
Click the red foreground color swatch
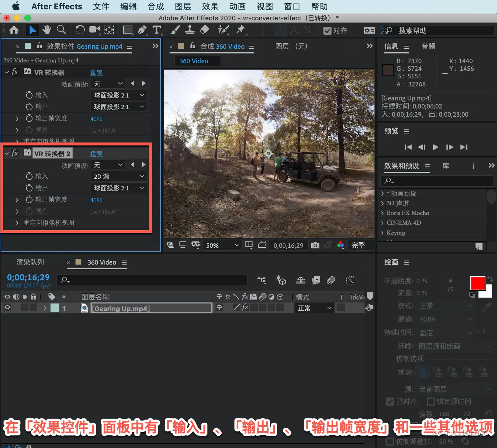(x=478, y=283)
